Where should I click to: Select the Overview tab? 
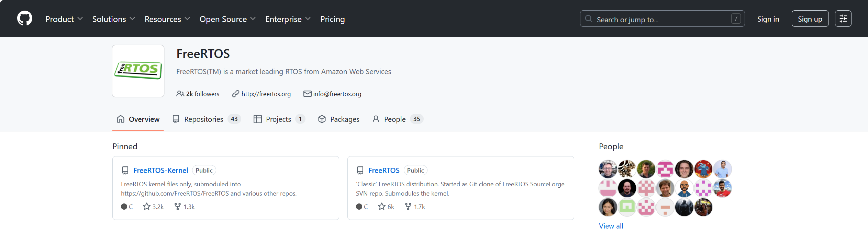[138, 119]
